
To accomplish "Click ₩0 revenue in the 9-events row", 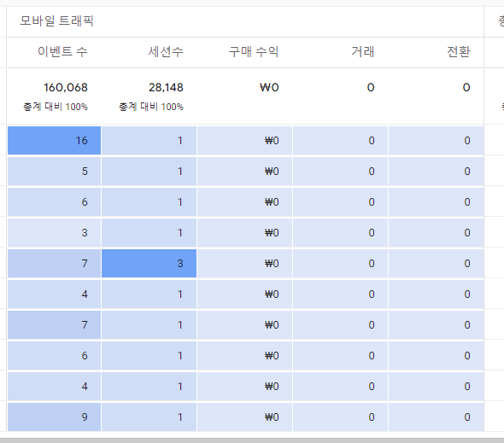I will (244, 417).
